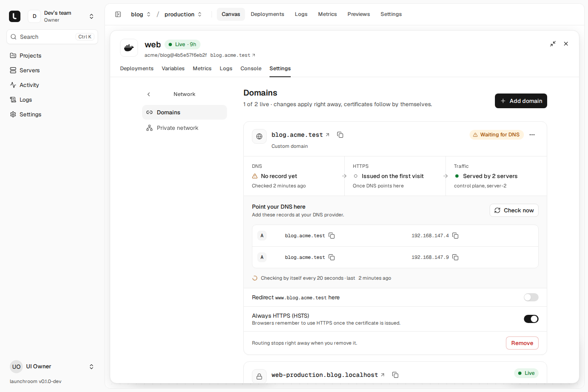Select the Canvas tab

coord(231,14)
